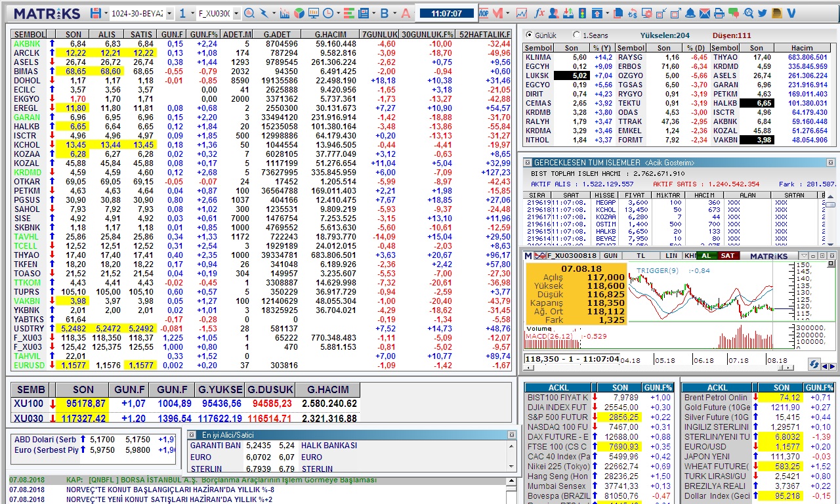
Task: Click the Gerceklesen Tum Islemler vertical scrollbar
Action: pyautogui.click(x=831, y=219)
